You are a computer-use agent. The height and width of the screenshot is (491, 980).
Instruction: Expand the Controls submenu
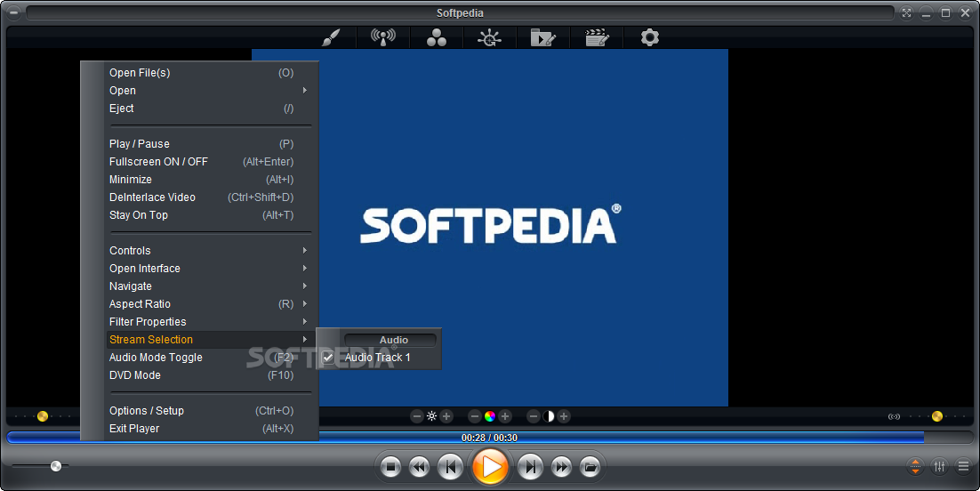(208, 251)
